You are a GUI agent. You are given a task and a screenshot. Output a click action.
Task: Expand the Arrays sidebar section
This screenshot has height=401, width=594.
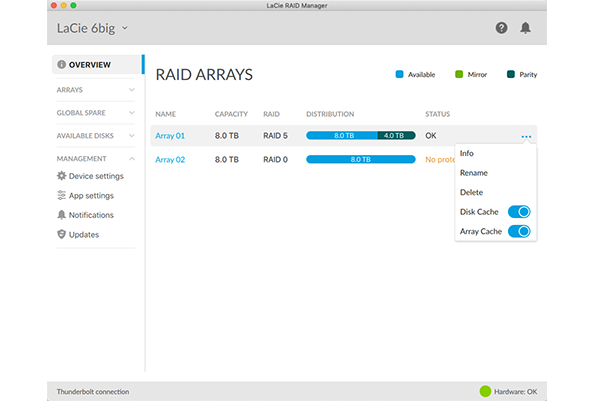point(95,90)
